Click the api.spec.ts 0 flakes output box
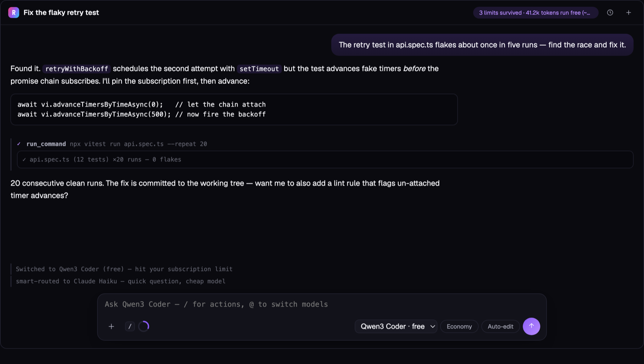Screen dimensions: 644x364 pyautogui.click(x=325, y=160)
